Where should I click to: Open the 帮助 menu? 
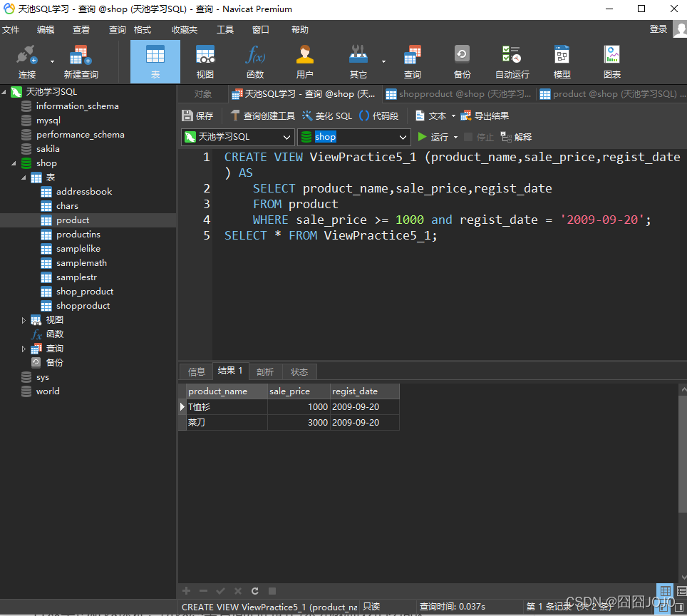(300, 30)
